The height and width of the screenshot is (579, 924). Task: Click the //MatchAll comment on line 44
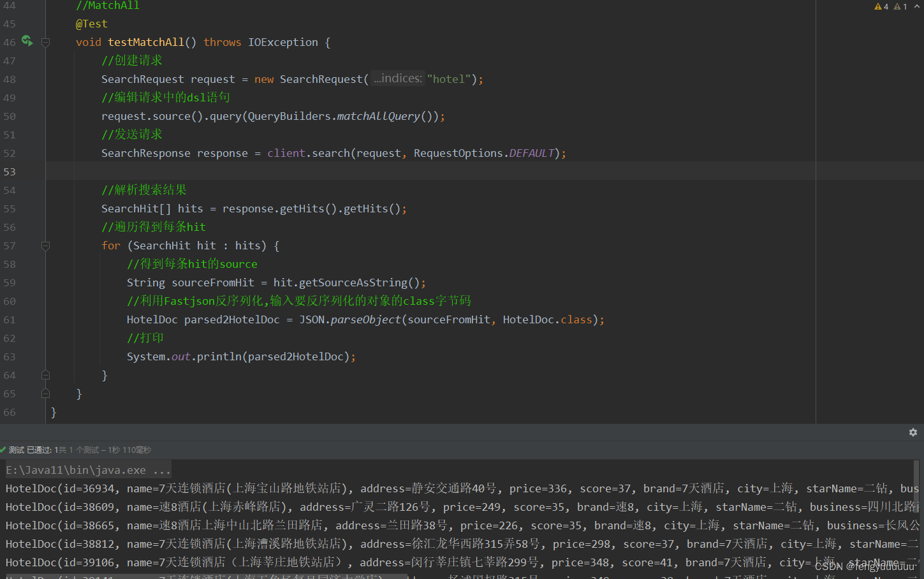tap(108, 6)
